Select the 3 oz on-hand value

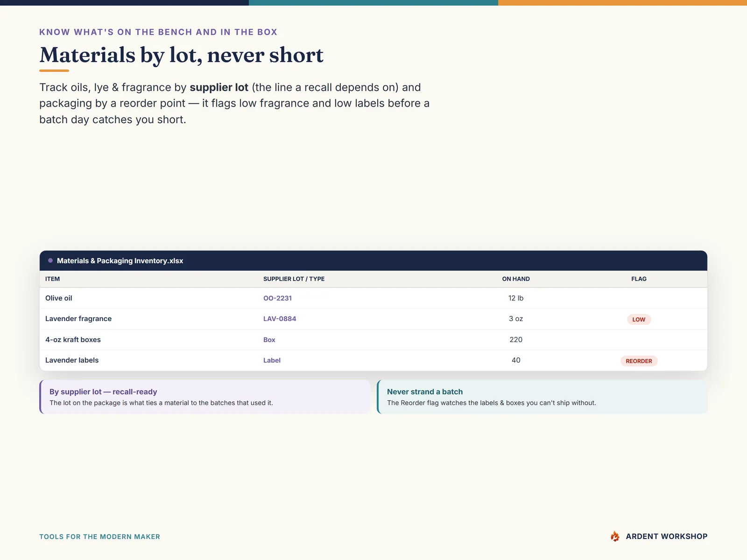[516, 319]
